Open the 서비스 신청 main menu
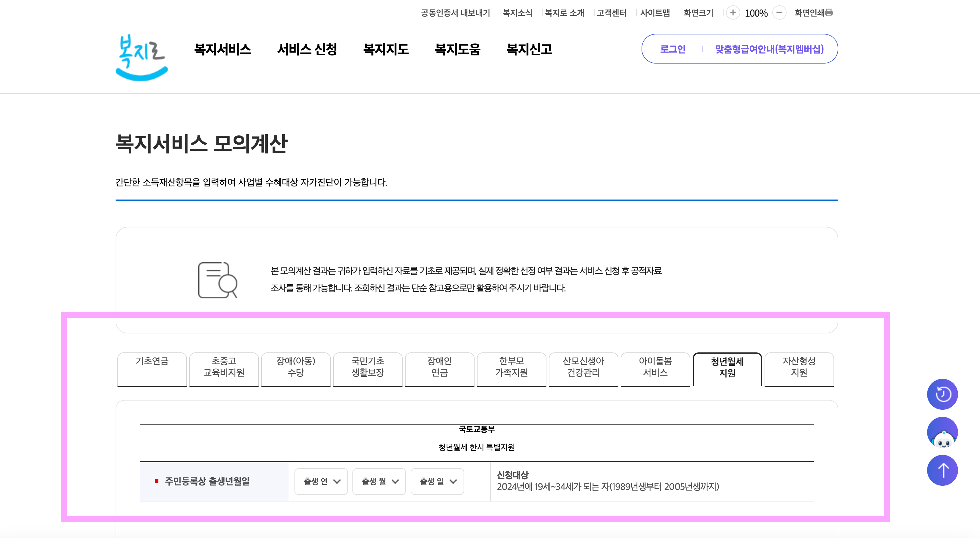980x538 pixels. coord(307,49)
